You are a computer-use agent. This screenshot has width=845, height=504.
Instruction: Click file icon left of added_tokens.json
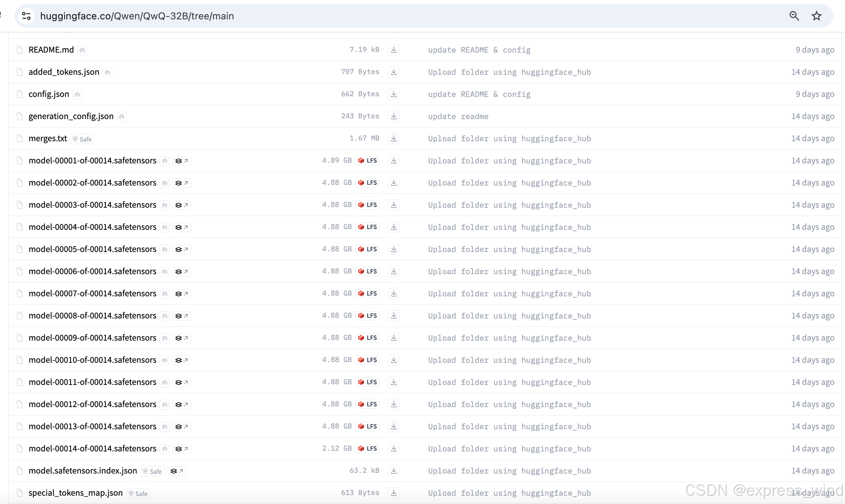coord(20,72)
